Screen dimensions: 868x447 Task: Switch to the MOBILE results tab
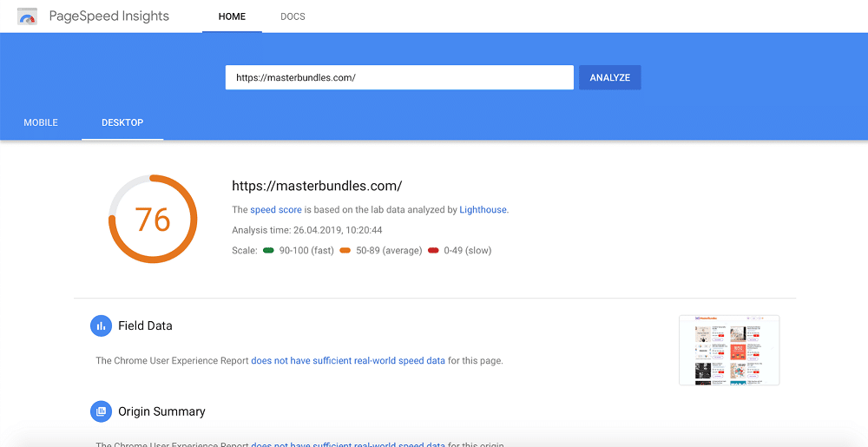click(x=41, y=122)
